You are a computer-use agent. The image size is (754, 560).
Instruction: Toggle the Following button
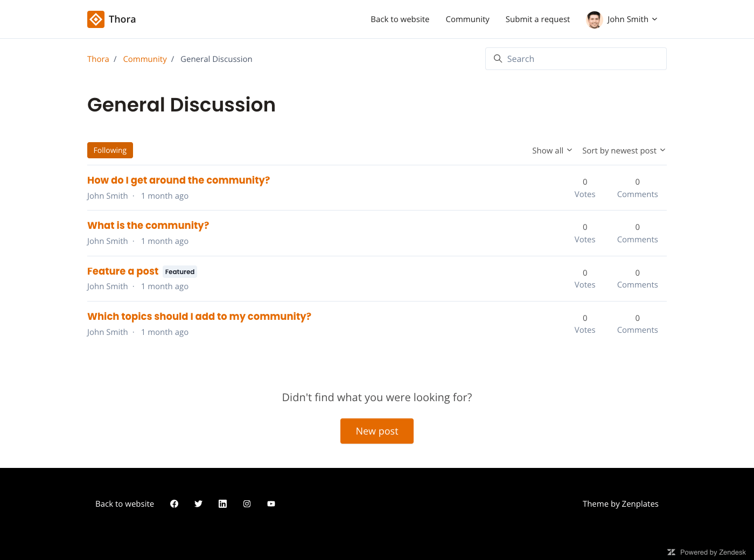pos(110,150)
